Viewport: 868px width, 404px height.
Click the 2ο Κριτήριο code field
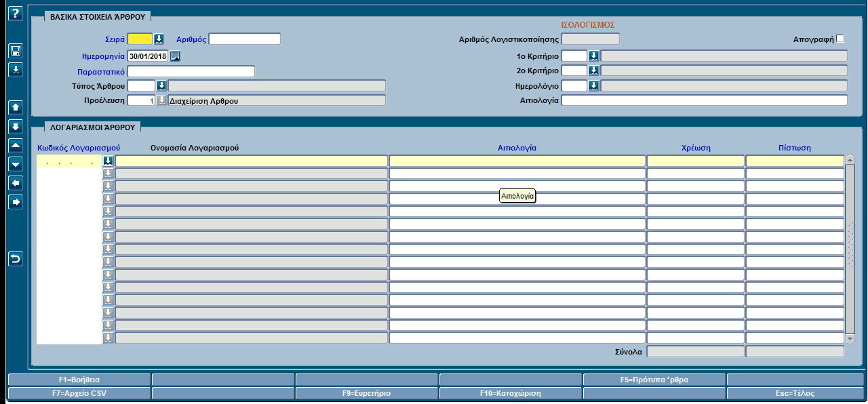pyautogui.click(x=574, y=70)
